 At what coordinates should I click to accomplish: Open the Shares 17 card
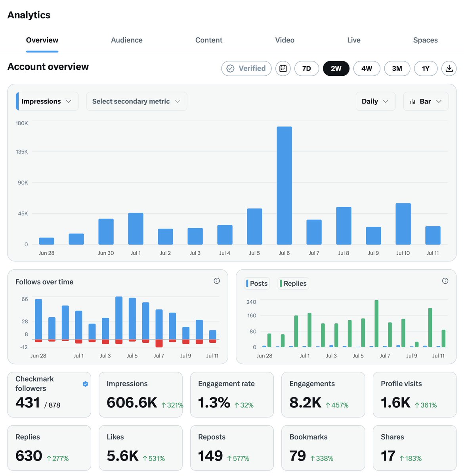click(414, 448)
